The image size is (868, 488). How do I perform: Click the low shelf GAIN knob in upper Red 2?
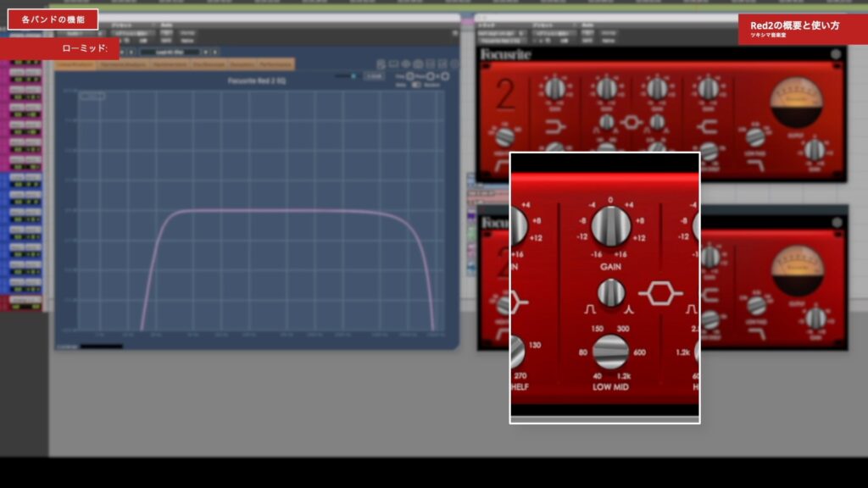tap(554, 88)
